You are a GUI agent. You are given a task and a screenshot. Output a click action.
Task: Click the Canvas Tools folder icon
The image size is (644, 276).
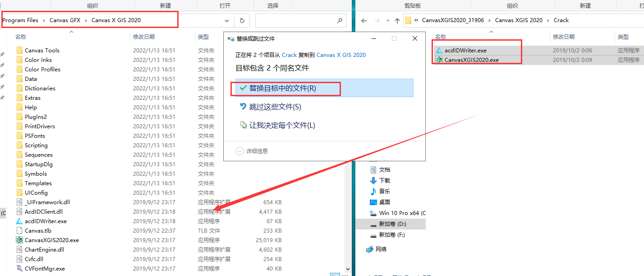19,50
